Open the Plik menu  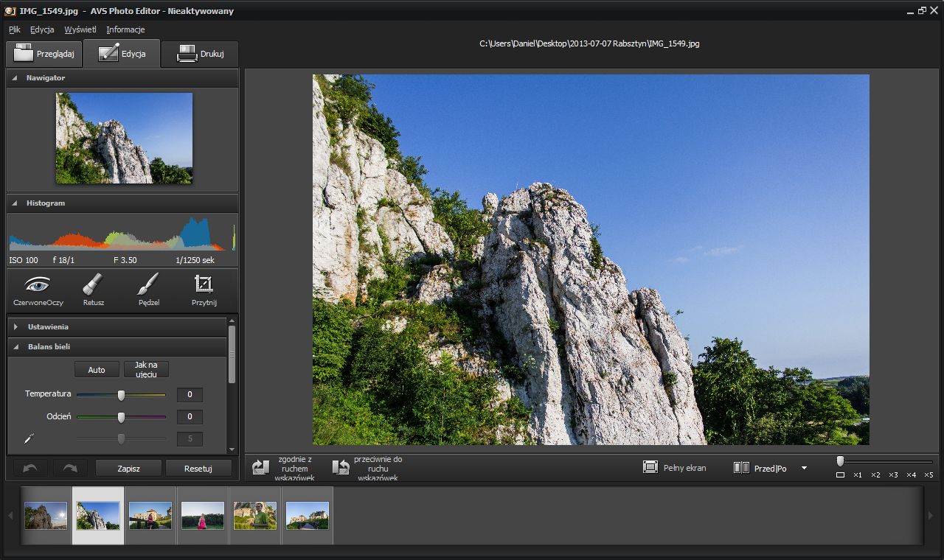13,29
